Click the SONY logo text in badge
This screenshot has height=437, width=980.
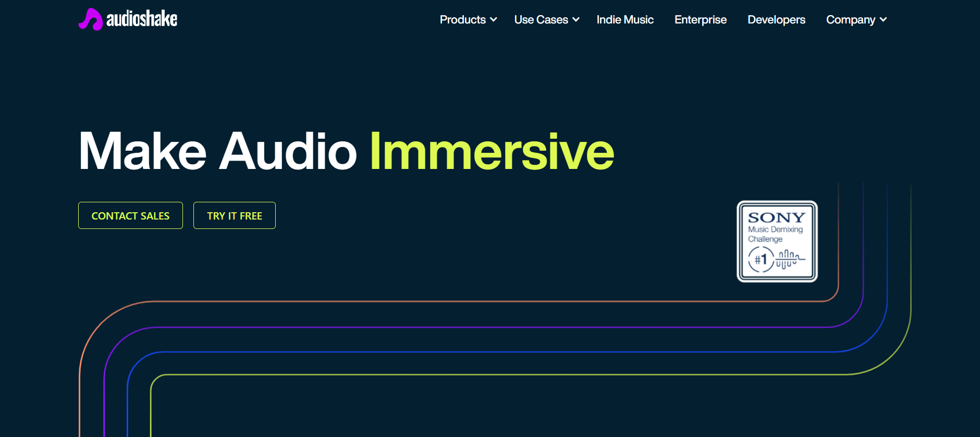[777, 217]
